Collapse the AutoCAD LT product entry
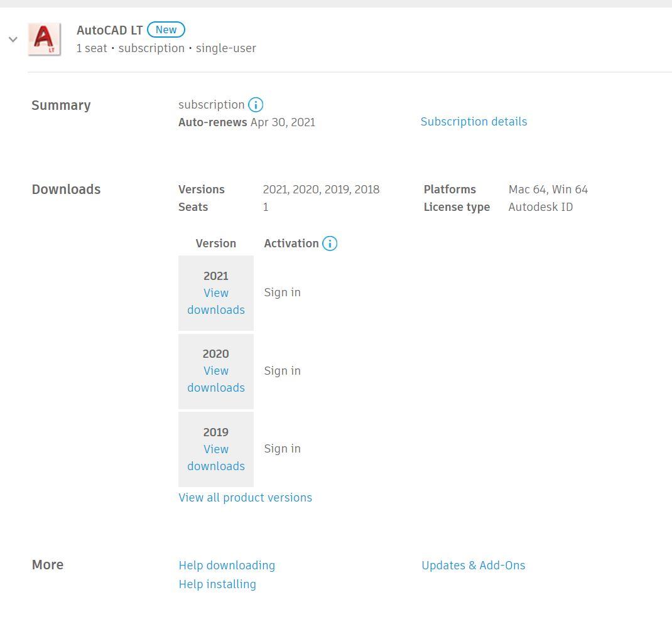672x617 pixels. pos(13,39)
